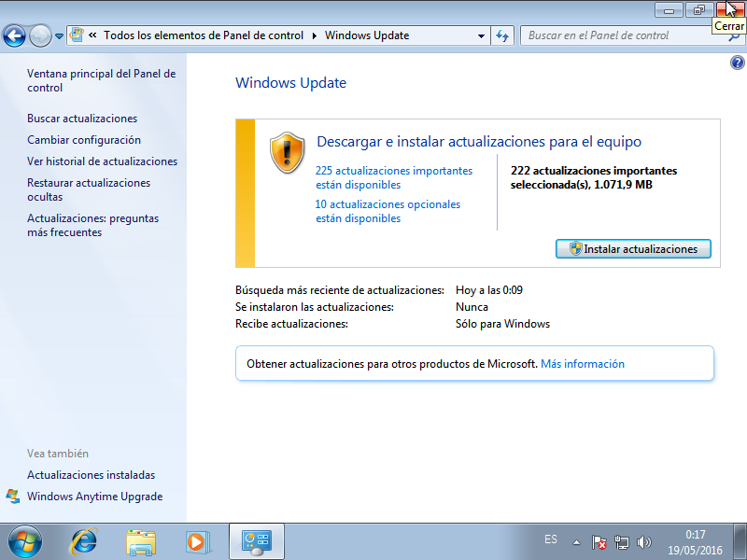The width and height of the screenshot is (747, 560).
Task: Open recent pages dropdown arrow beside navigation buttons
Action: (59, 36)
